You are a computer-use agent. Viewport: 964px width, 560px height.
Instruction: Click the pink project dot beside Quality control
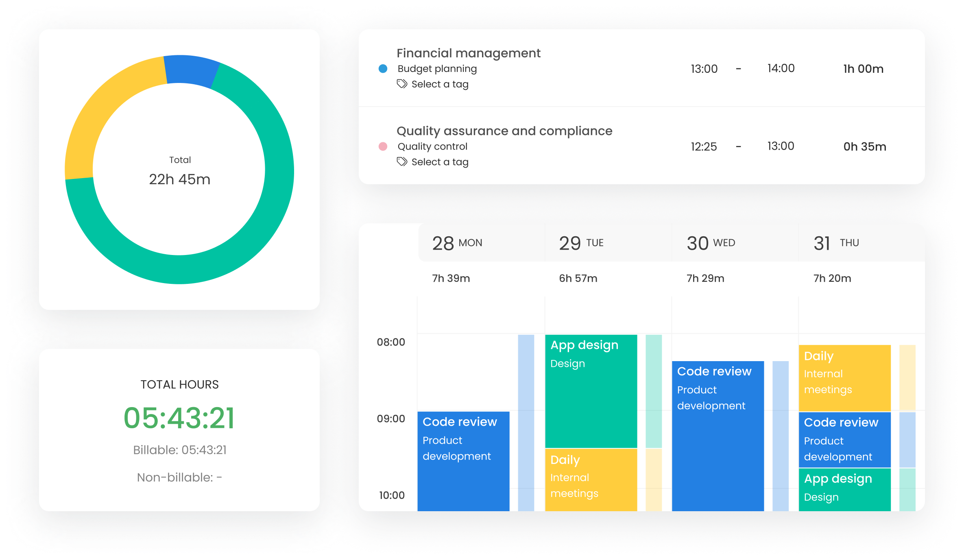(x=383, y=147)
